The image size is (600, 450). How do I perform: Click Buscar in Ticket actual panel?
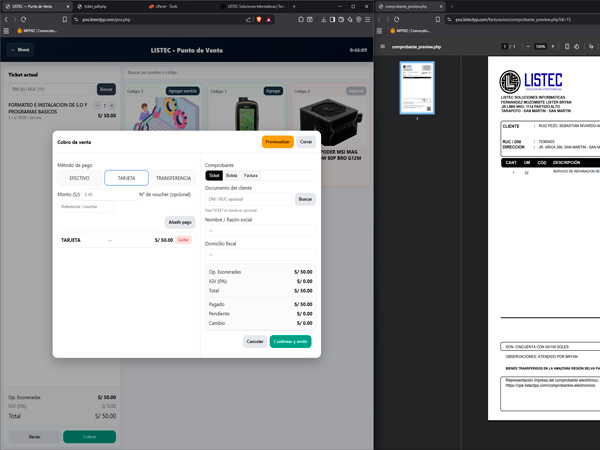pos(106,89)
